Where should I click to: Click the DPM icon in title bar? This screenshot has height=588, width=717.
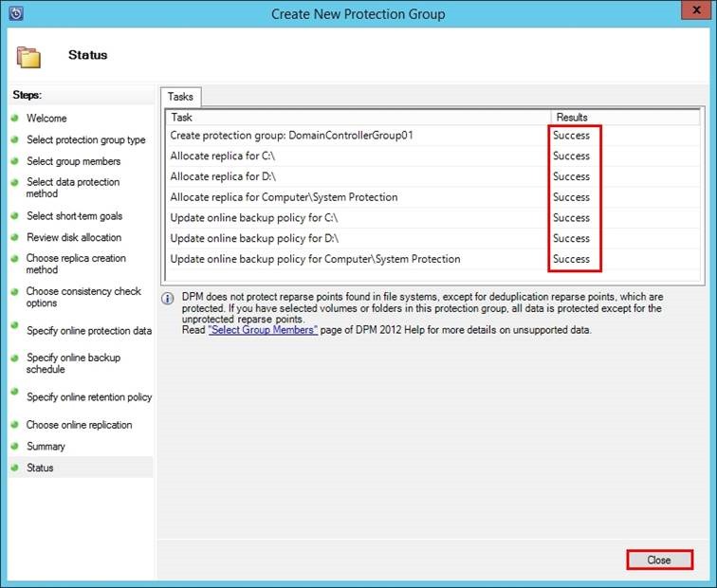tap(15, 12)
